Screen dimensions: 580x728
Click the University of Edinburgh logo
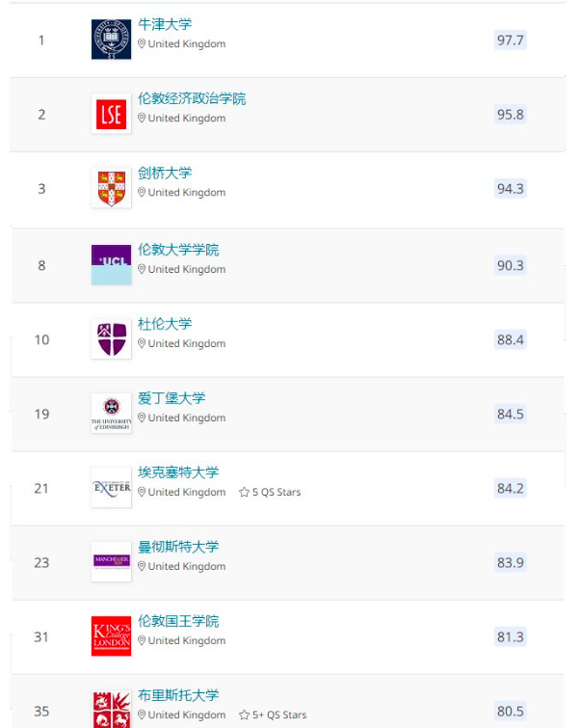click(111, 414)
